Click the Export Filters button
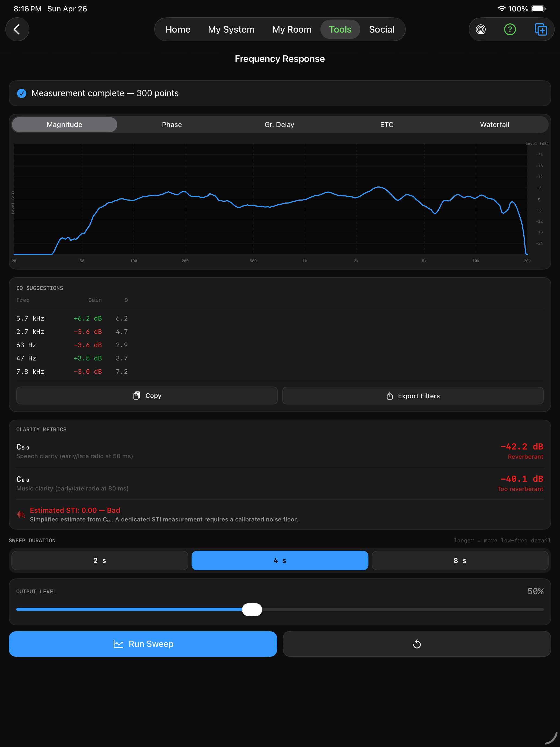Screen dimensions: 560x747 412,396
